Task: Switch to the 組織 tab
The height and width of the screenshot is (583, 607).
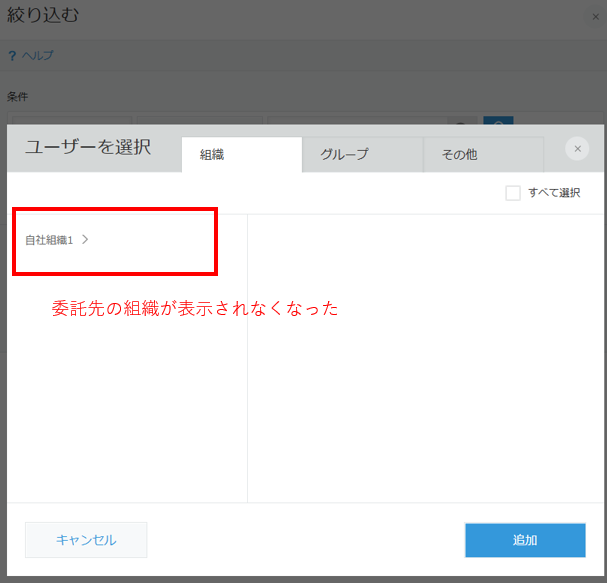Action: (242, 154)
